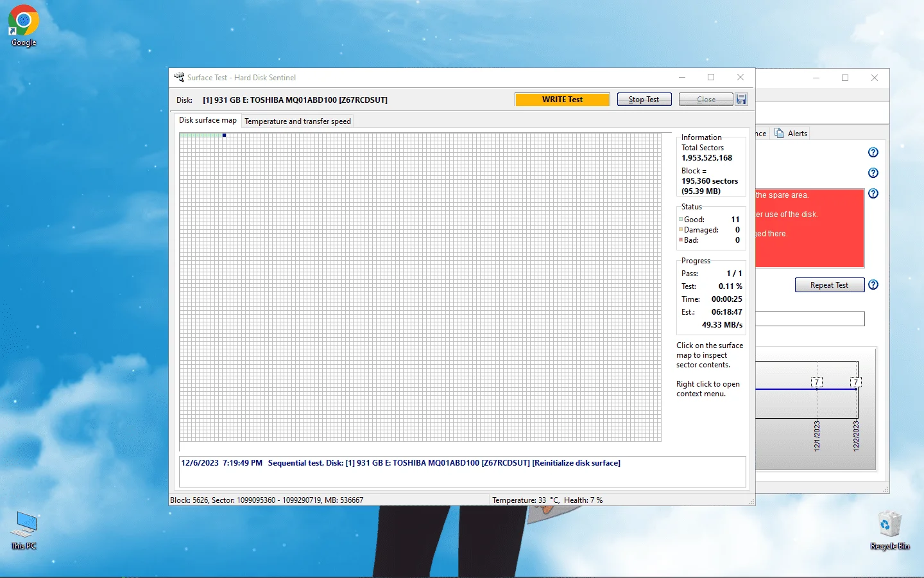Click the sequential test log entry line
Viewport: 924px width, 578px height.
point(401,463)
